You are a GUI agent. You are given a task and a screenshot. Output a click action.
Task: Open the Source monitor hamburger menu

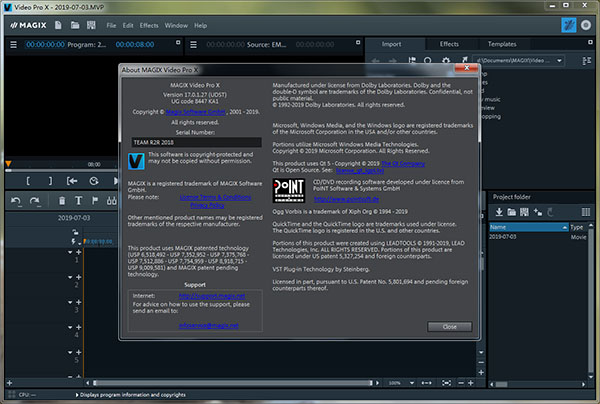(194, 45)
